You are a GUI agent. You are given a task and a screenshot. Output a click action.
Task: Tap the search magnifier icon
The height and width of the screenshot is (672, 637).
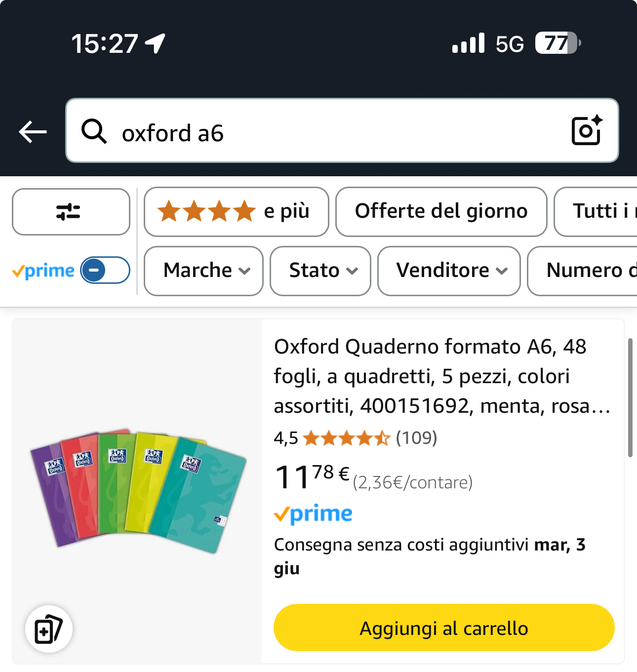[x=94, y=132]
